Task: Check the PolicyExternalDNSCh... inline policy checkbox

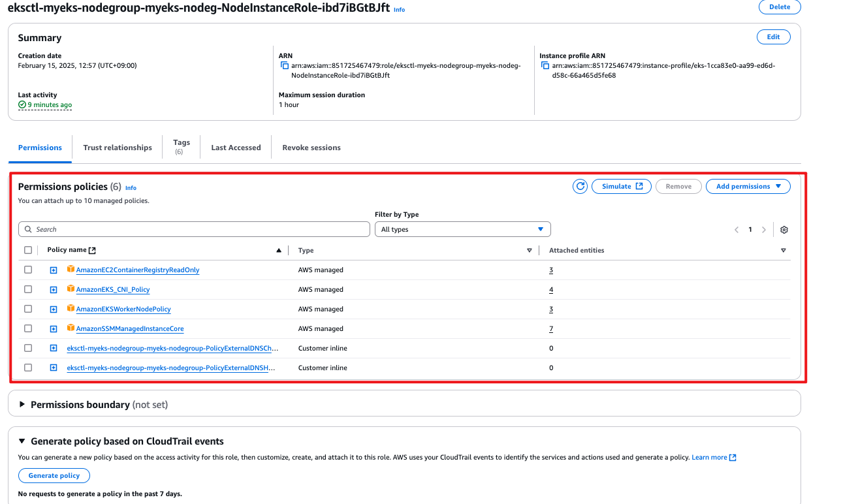Action: (x=28, y=348)
